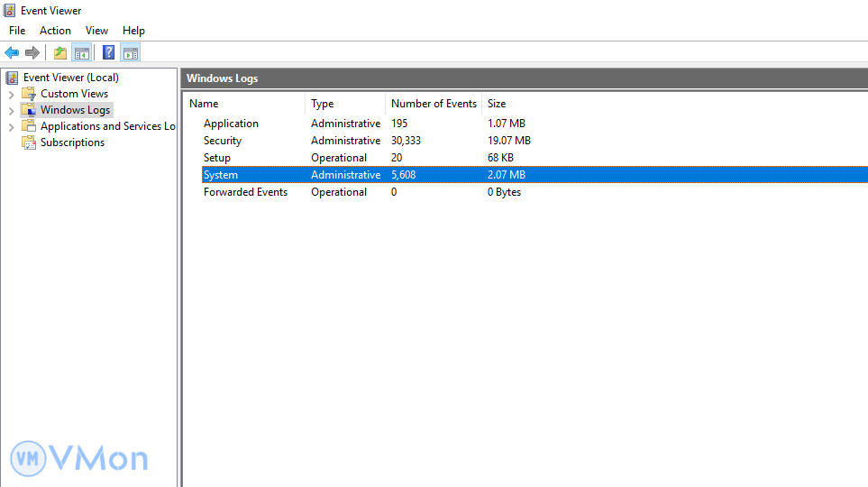Toggle the Show/Hide Console Tree button
This screenshot has height=487, width=868.
[81, 52]
